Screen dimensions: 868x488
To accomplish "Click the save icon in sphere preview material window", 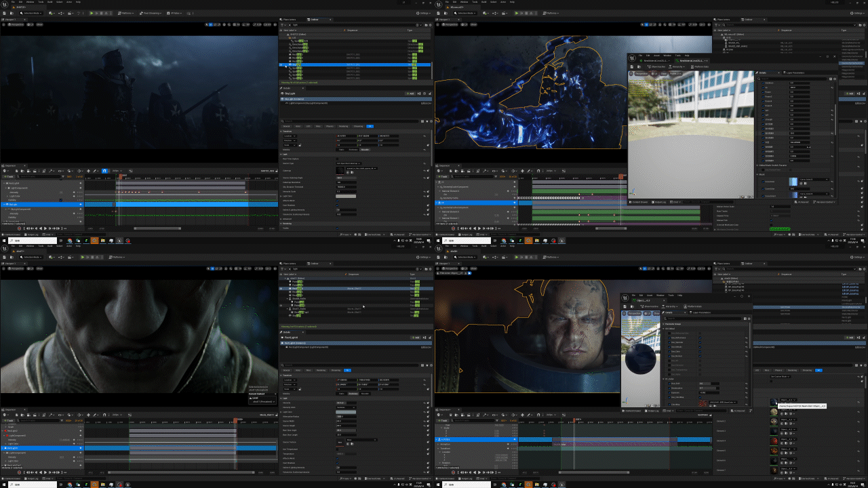I will tap(625, 306).
